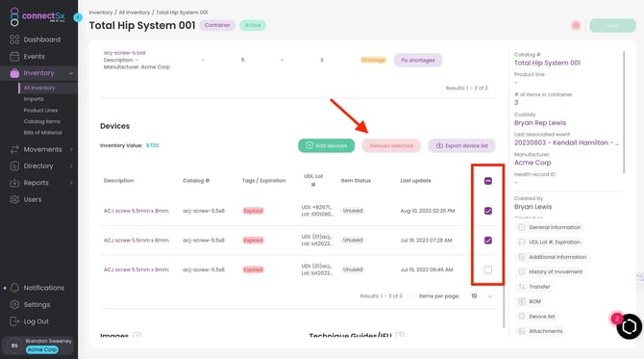Click the Log Out door icon
The width and height of the screenshot is (644, 359).
(14, 321)
